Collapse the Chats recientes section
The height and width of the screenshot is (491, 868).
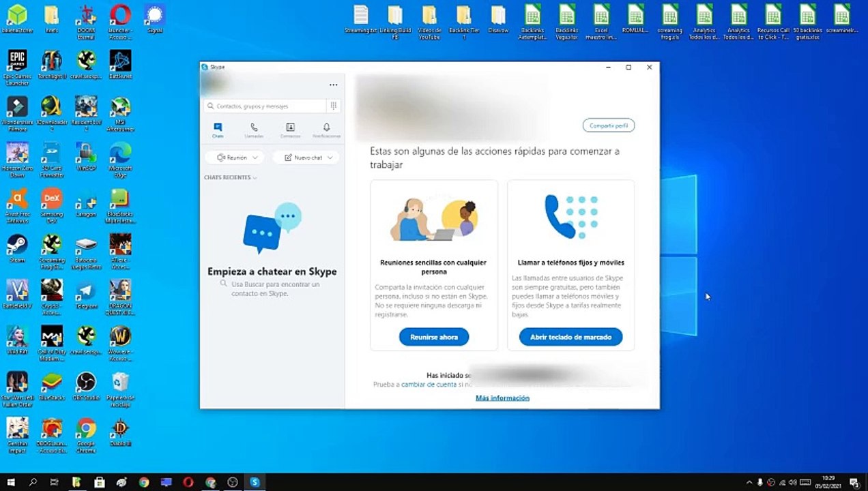coord(230,177)
